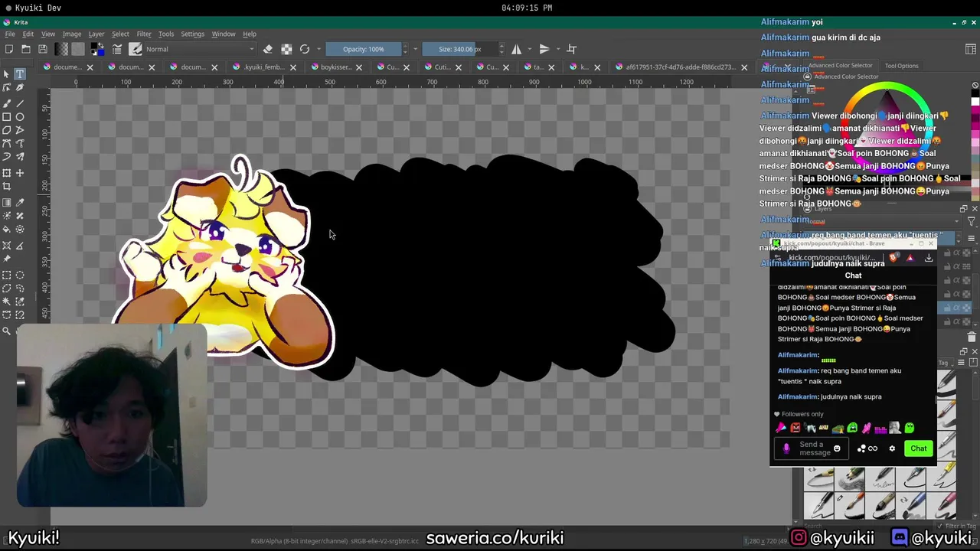Select the Text tool in toolbox

coord(20,74)
